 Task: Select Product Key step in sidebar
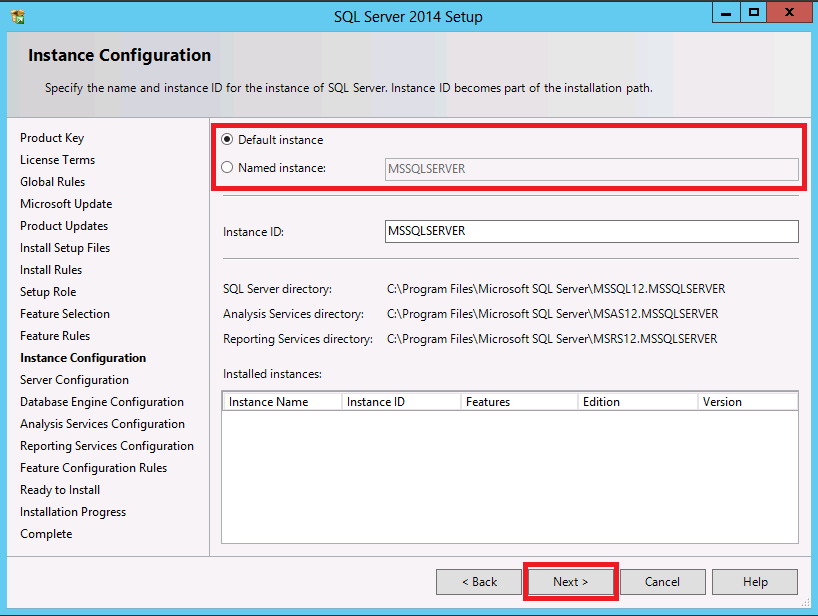click(x=52, y=138)
